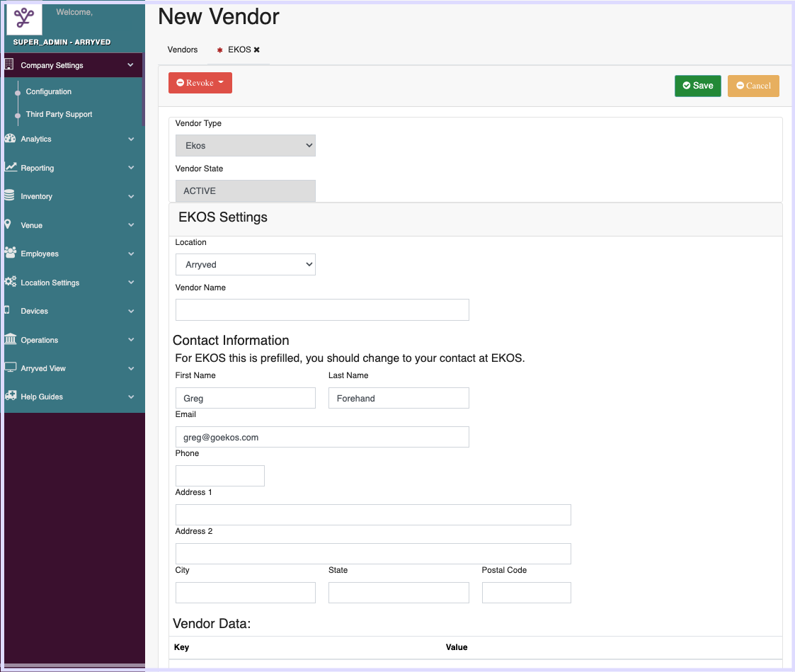Expand the Devices menu chevron
Viewport: 795px width, 672px height.
(131, 311)
